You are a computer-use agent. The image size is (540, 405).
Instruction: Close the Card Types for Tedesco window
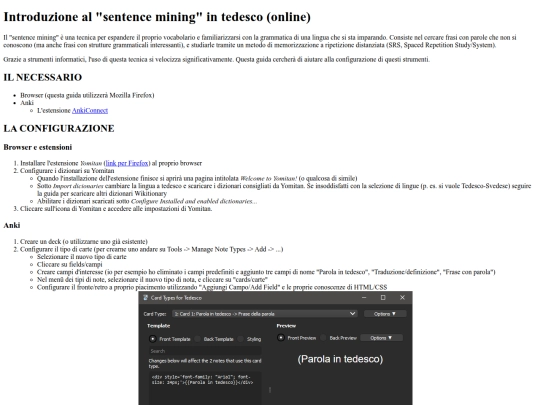coord(402,298)
